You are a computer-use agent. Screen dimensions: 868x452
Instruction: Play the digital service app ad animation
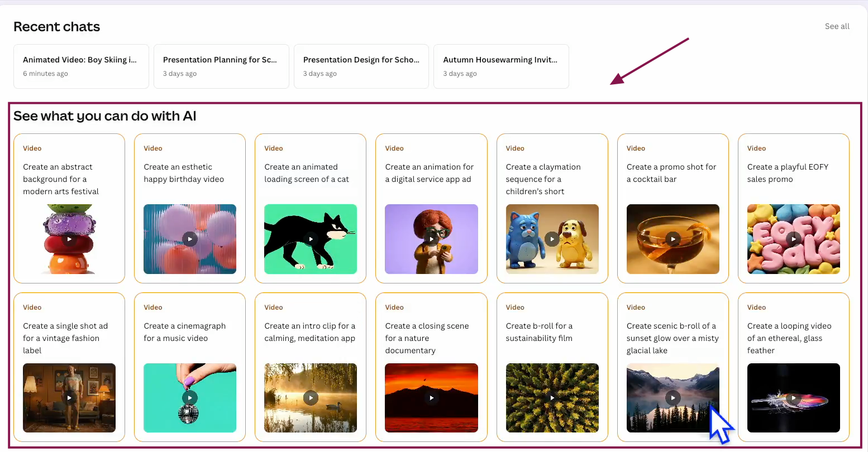pos(431,239)
